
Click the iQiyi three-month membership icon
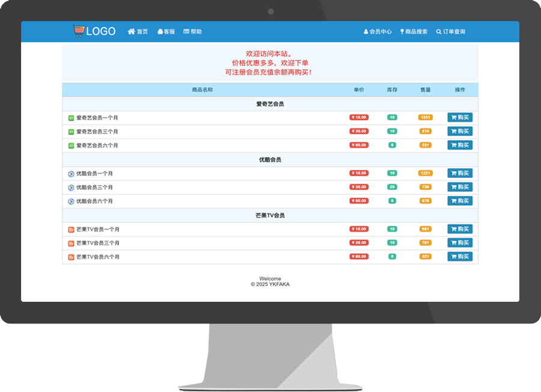coord(71,132)
